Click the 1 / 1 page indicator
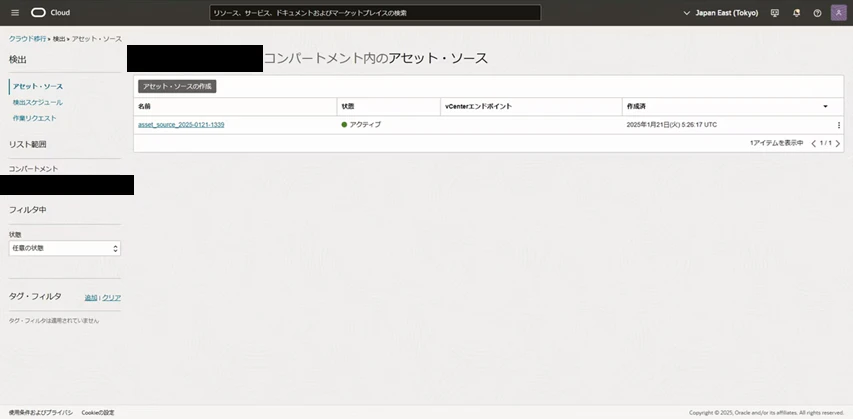The width and height of the screenshot is (853, 419). point(826,143)
